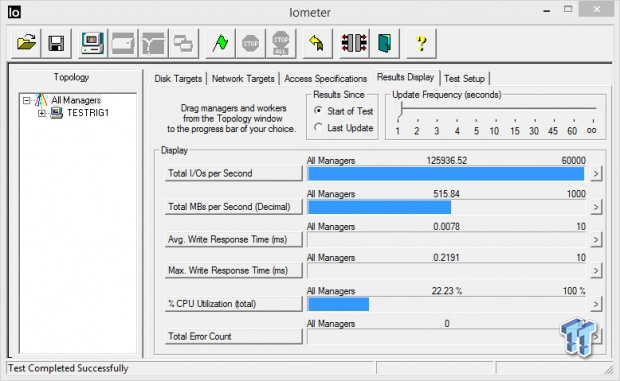The height and width of the screenshot is (381, 620).
Task: Click the 515.84 MBs value
Action: 446,194
